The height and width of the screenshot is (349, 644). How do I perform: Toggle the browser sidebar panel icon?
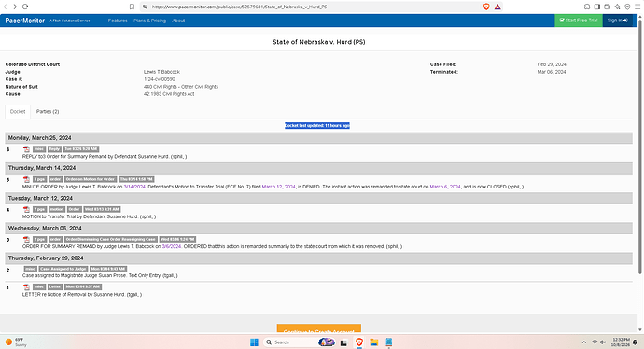click(x=597, y=7)
